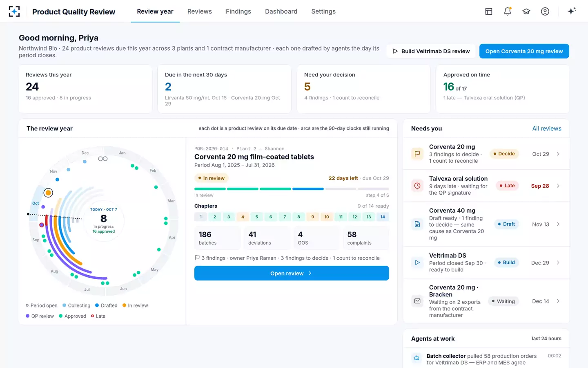Click the graduation cap learning icon

pyautogui.click(x=526, y=11)
